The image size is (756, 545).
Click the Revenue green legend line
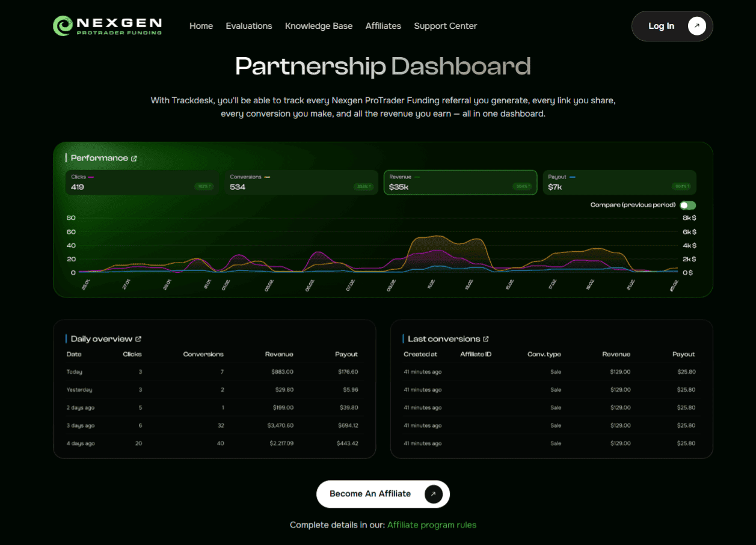[x=417, y=177]
